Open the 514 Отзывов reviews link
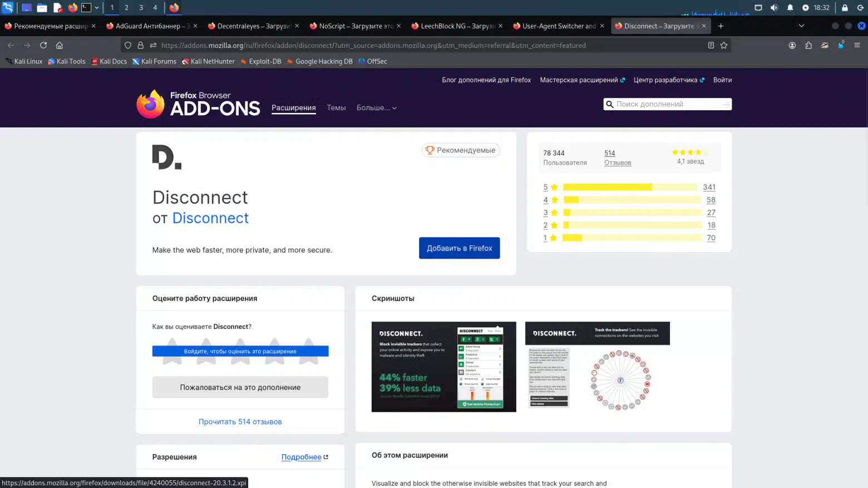Screen dimensions: 868x488 point(618,157)
